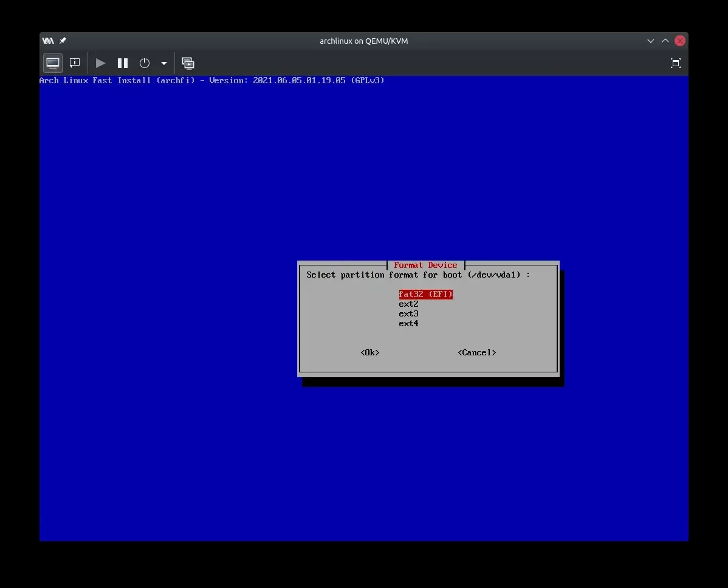Viewport: 728px width, 588px height.
Task: Open the VM snapshots manager
Action: [x=188, y=63]
